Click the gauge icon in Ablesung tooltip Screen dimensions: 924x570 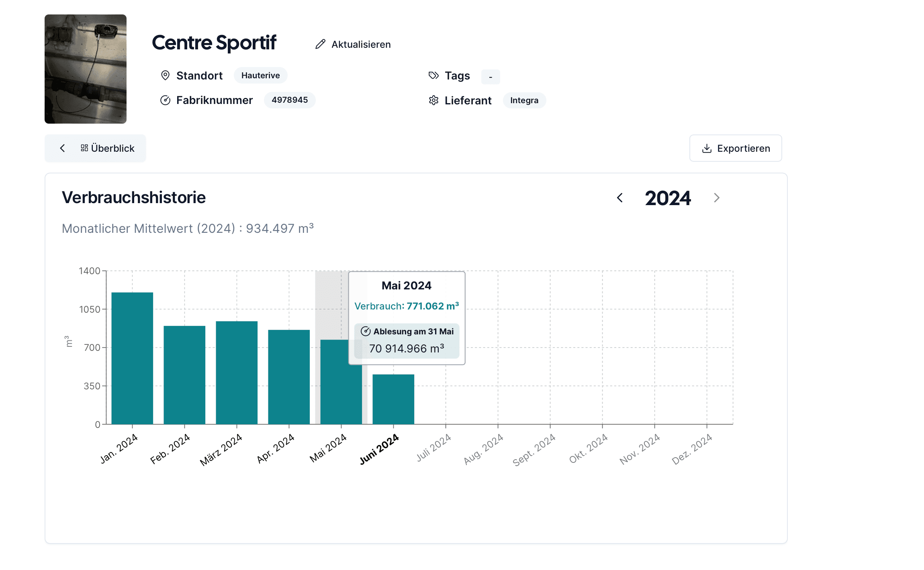(x=365, y=331)
